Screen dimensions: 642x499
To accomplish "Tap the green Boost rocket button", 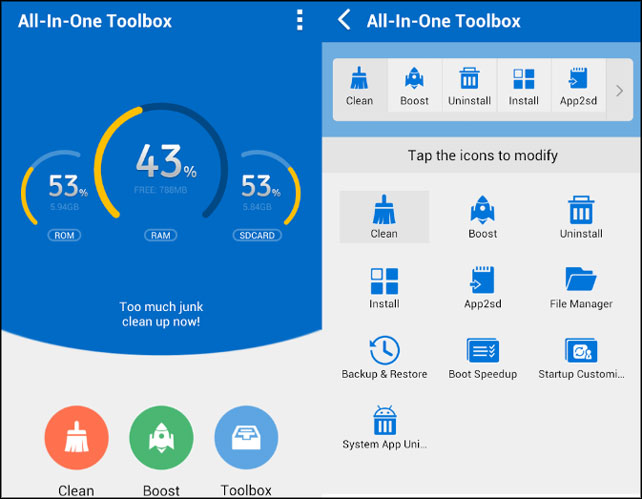I will pos(161,439).
